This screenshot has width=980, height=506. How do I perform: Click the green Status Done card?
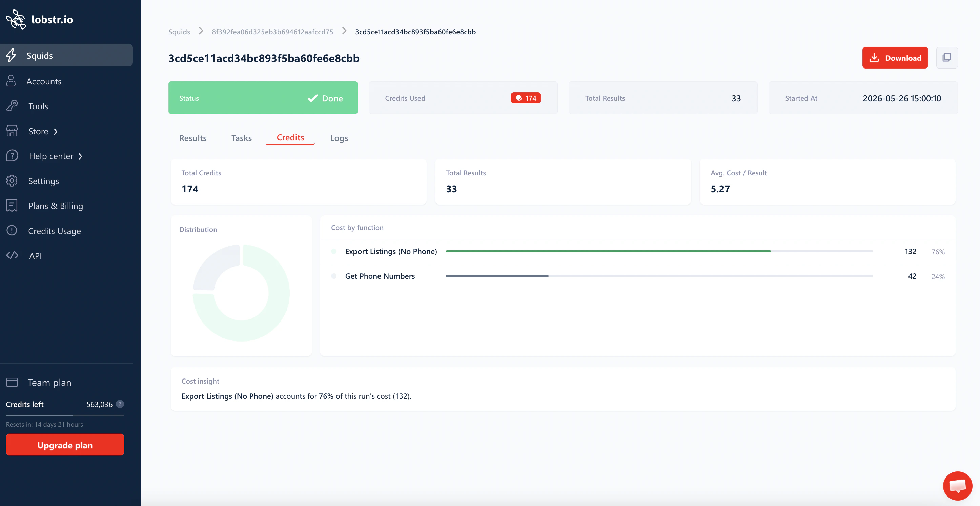point(263,97)
